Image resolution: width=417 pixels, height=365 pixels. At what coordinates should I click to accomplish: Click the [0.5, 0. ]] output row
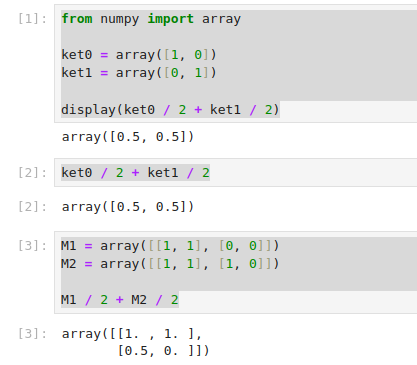tap(163, 351)
